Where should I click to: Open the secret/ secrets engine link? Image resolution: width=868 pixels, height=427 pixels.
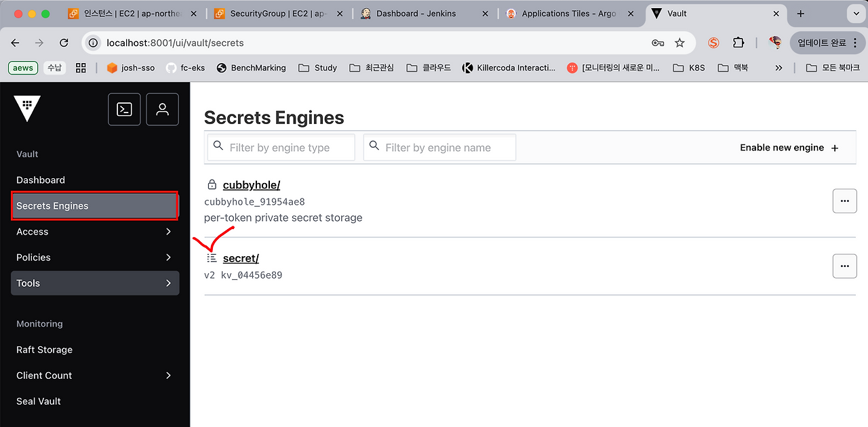point(241,258)
